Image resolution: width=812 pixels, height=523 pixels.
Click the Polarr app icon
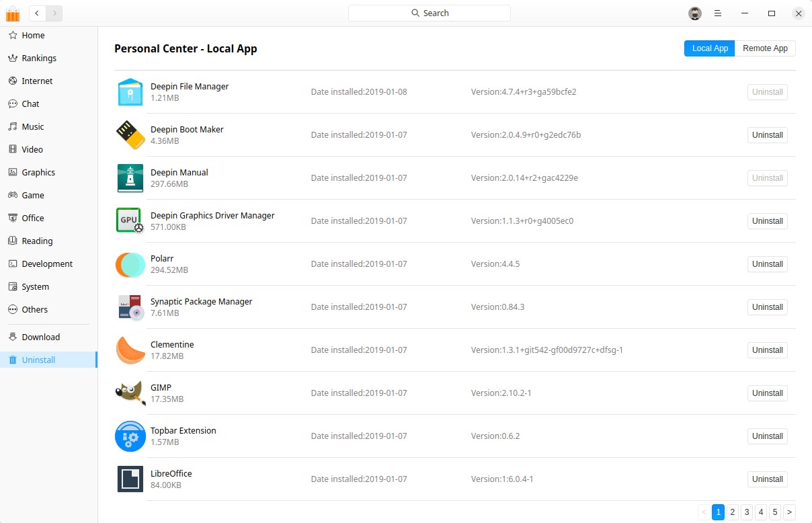pyautogui.click(x=130, y=264)
